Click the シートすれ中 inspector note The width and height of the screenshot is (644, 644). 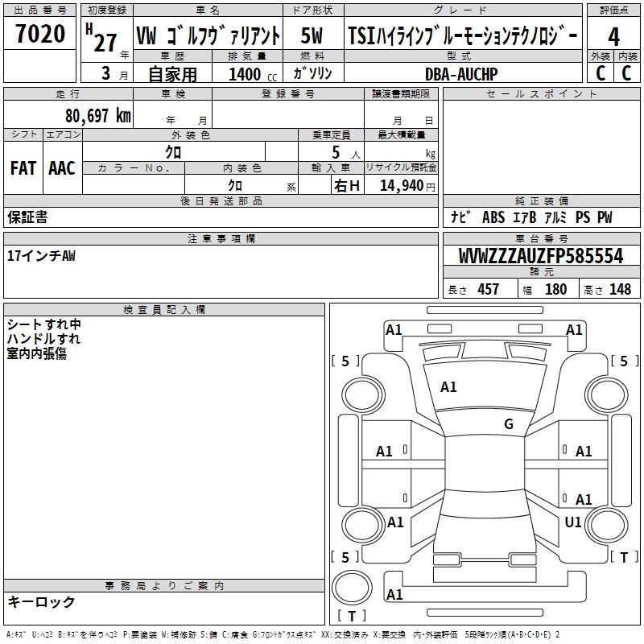[44, 324]
